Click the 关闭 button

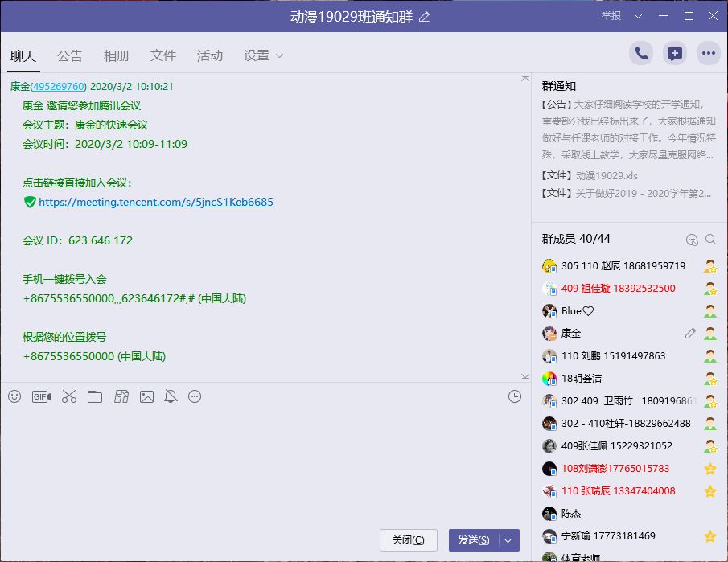click(x=409, y=540)
